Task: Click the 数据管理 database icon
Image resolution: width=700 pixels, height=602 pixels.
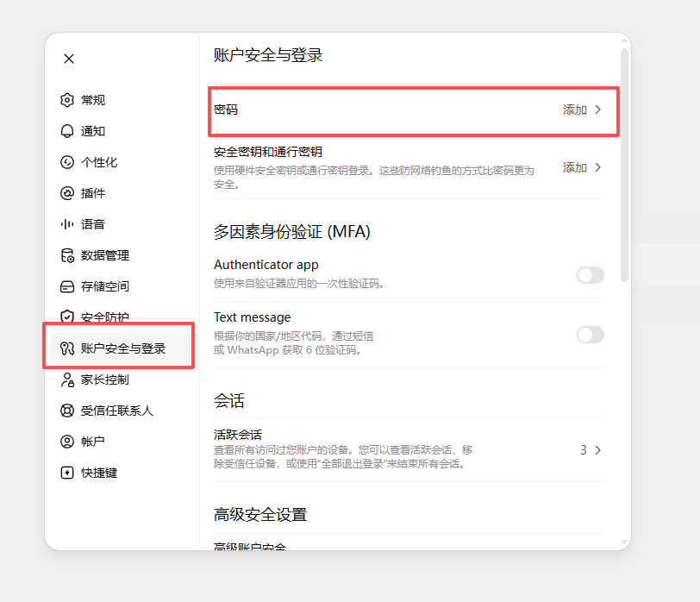Action: [67, 255]
